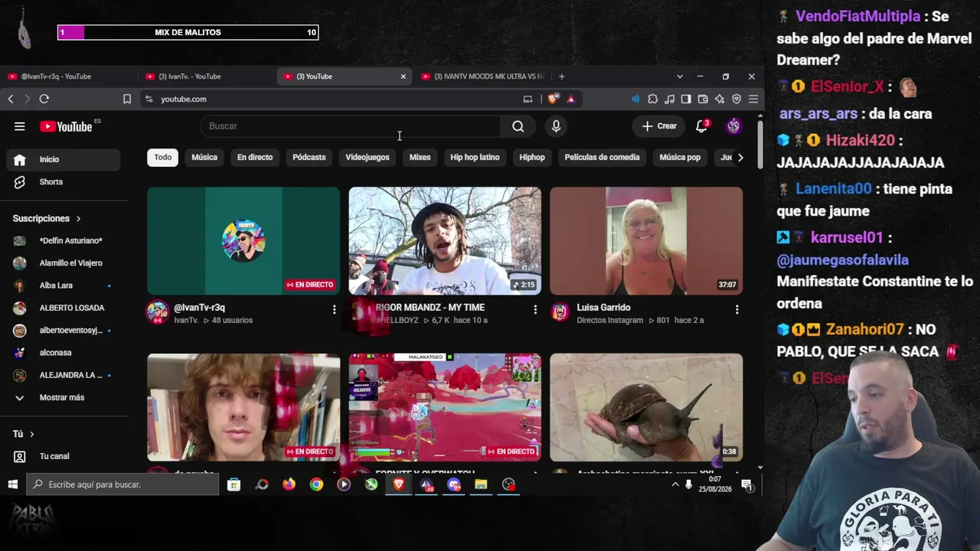The height and width of the screenshot is (551, 980).
Task: Open browser VPN shield icon
Action: [x=737, y=99]
